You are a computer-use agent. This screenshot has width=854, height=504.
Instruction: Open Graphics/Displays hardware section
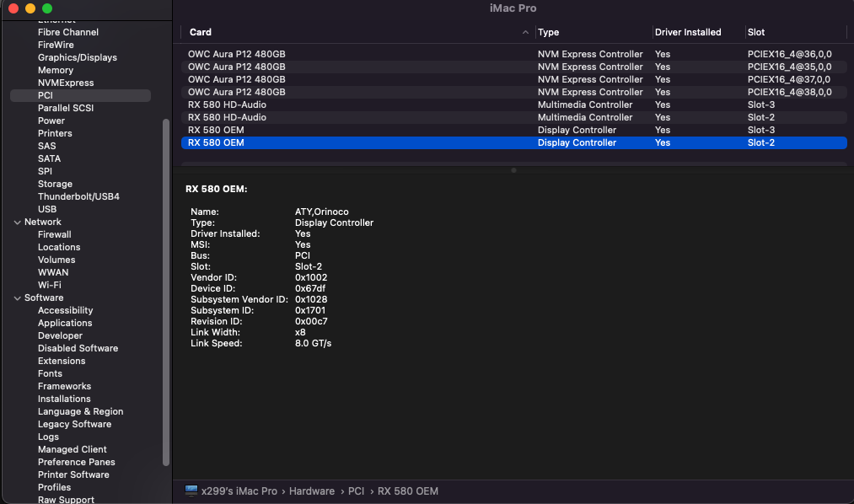click(x=78, y=57)
